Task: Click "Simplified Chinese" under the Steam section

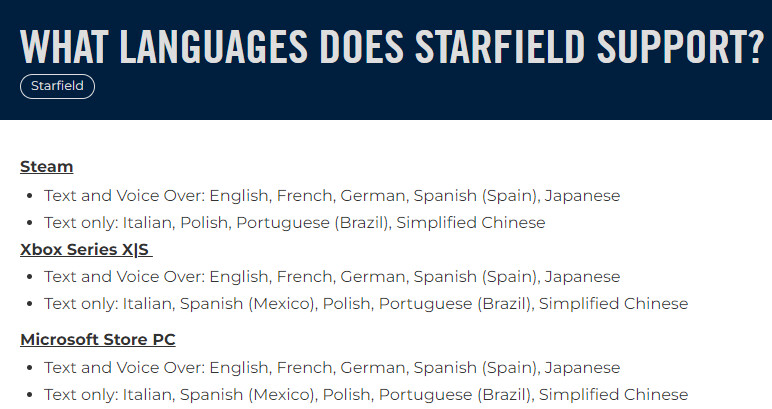Action: tap(471, 222)
